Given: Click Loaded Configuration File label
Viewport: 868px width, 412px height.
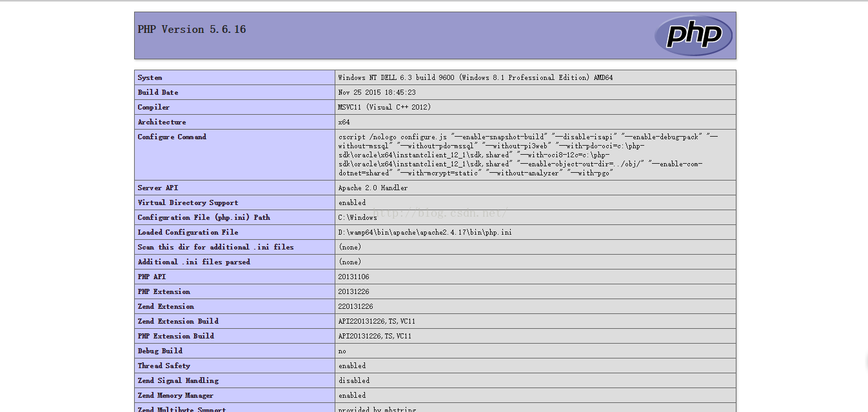Looking at the screenshot, I should point(188,232).
